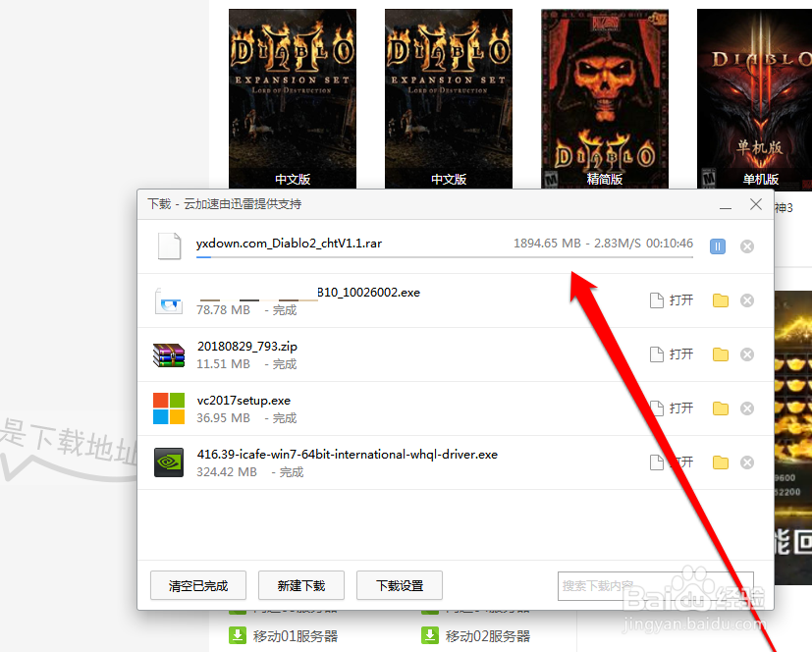Open the Diablo II 精简版 thumbnail
Viewport: 812px width, 652px height.
pyautogui.click(x=605, y=98)
